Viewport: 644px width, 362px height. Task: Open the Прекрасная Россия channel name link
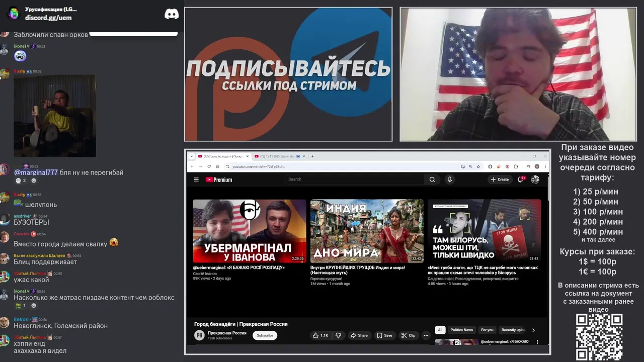[227, 333]
